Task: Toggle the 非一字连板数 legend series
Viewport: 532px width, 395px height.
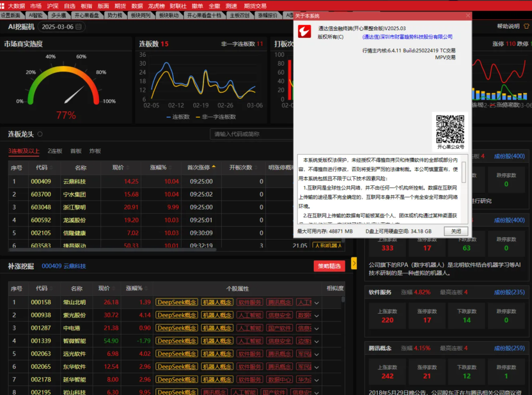Action: [216, 117]
